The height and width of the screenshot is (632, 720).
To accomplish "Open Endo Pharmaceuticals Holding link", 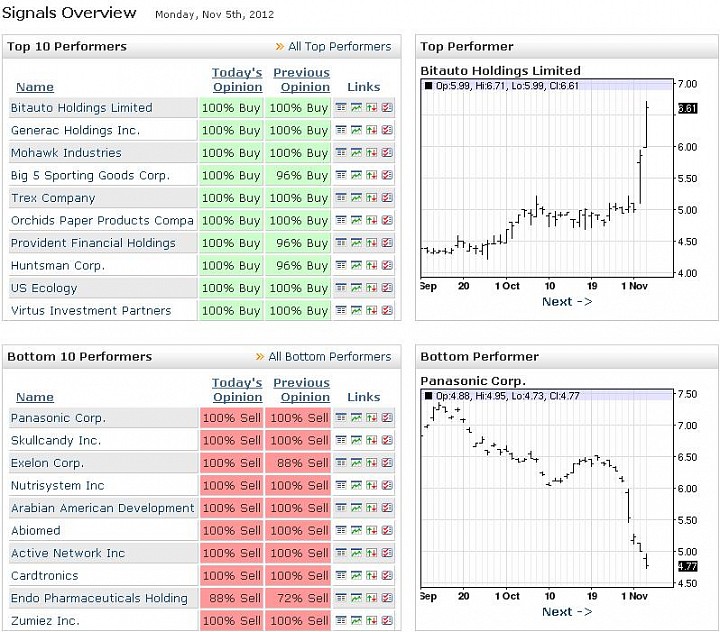I will point(99,598).
